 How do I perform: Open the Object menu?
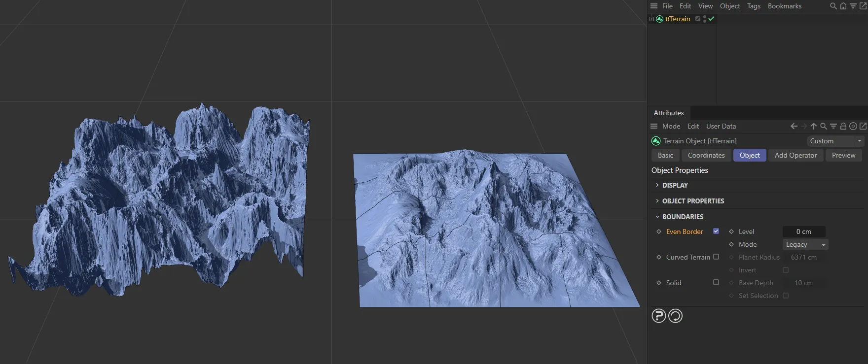click(730, 6)
